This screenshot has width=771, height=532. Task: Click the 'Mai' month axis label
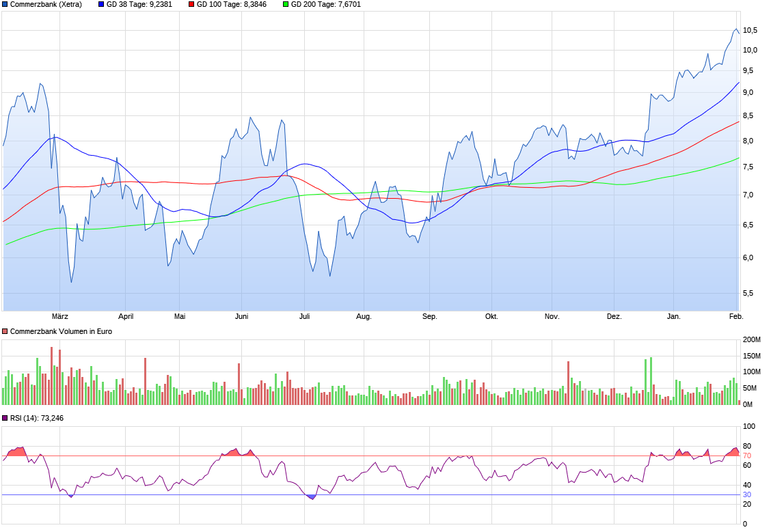(180, 316)
